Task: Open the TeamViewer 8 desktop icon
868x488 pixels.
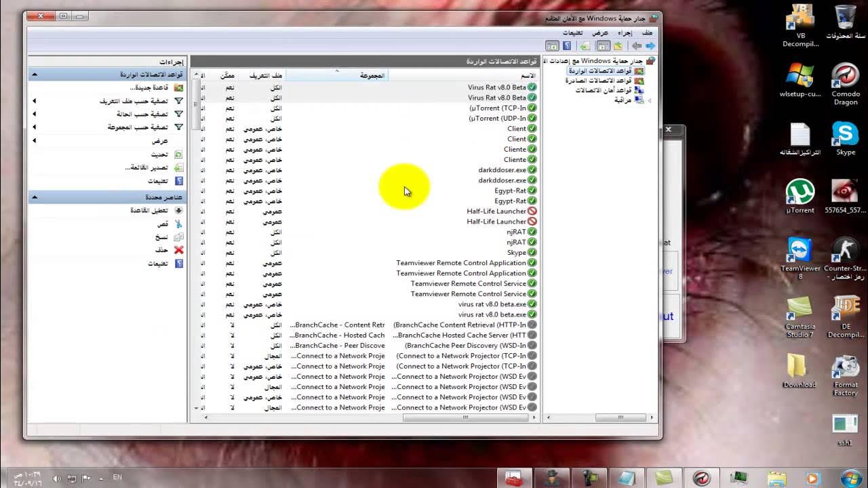Action: click(x=800, y=258)
